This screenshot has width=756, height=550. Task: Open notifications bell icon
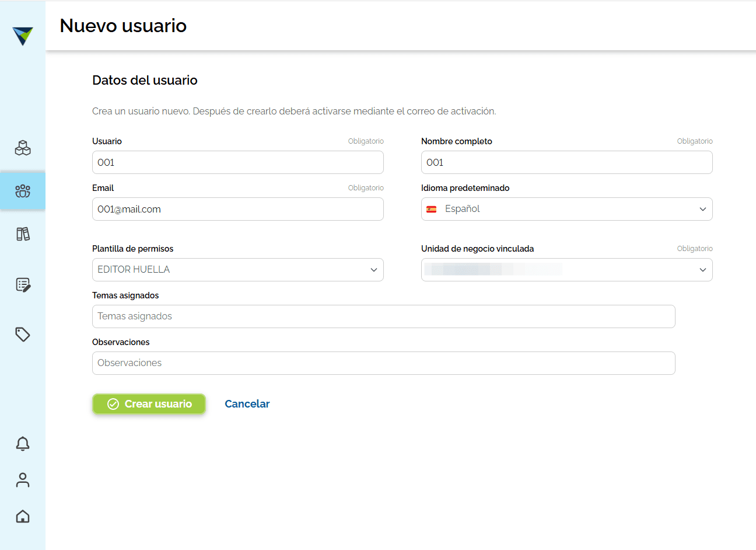click(23, 444)
